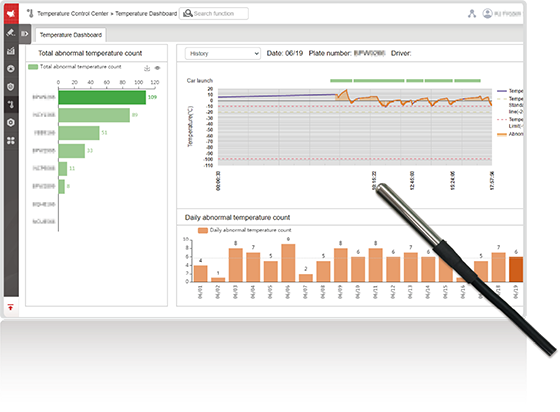Focus the Search function field
The image size is (560, 412).
[214, 14]
